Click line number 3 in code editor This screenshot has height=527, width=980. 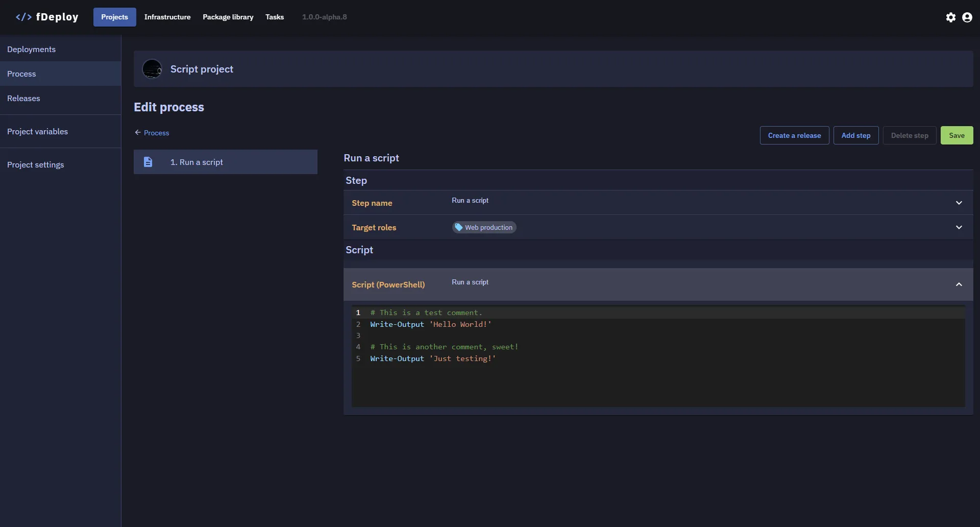(358, 336)
